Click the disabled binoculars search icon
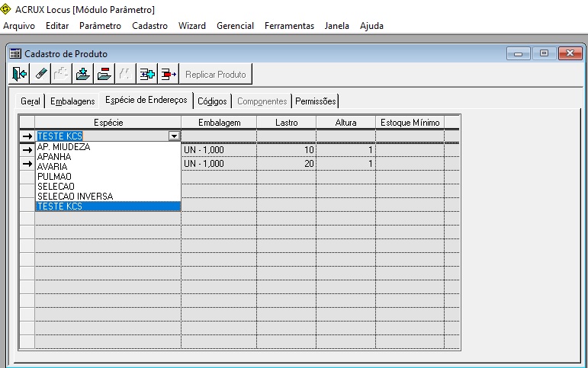Viewport: 588px width, 368px height. [124, 74]
